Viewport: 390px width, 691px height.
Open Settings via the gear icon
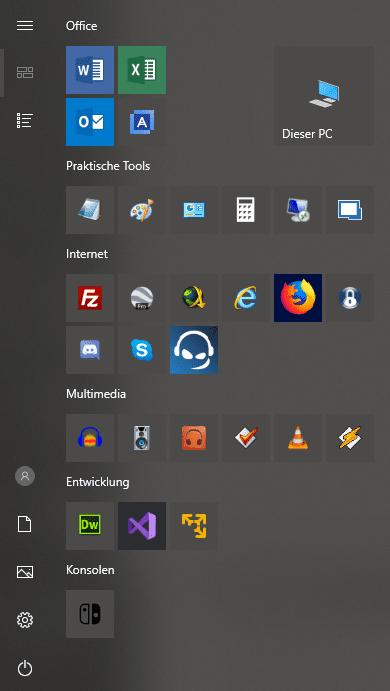25,620
